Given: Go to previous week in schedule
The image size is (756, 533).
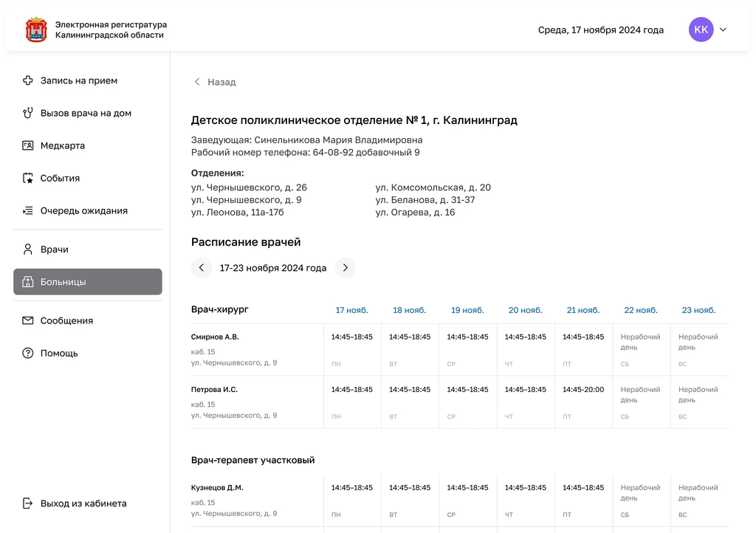Looking at the screenshot, I should (202, 268).
